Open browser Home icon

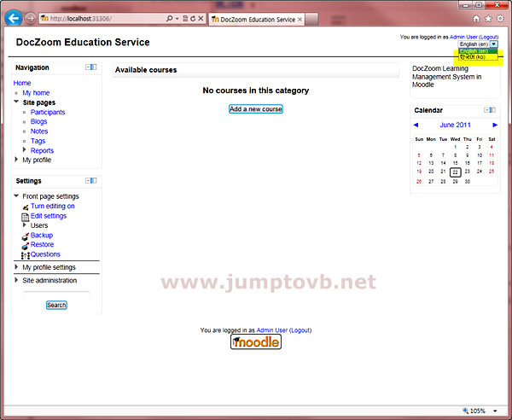coord(476,19)
